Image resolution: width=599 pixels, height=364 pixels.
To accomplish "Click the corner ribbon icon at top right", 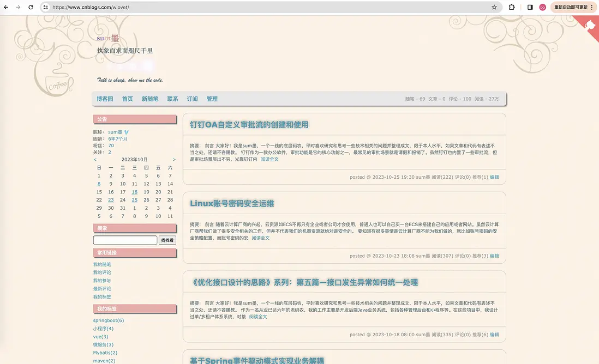I will point(590,26).
